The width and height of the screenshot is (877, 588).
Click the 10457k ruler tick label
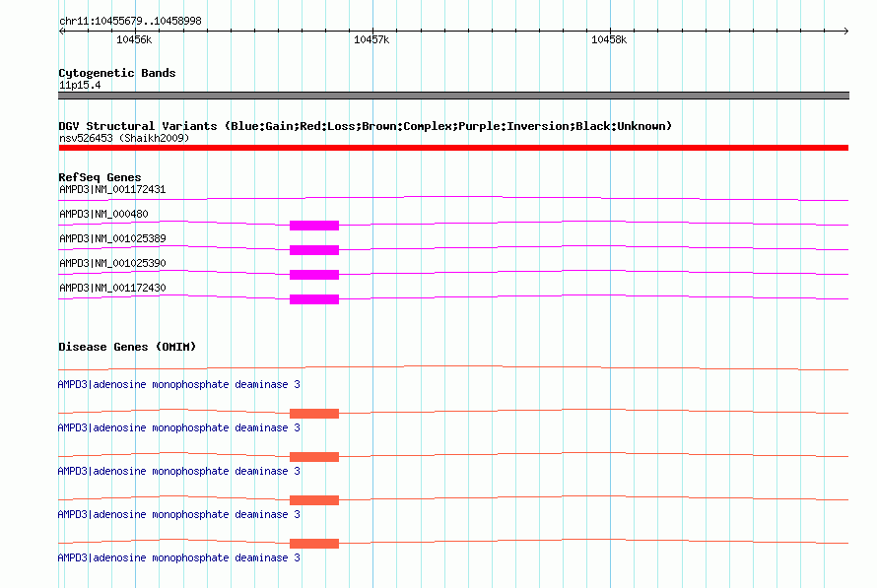pos(371,39)
